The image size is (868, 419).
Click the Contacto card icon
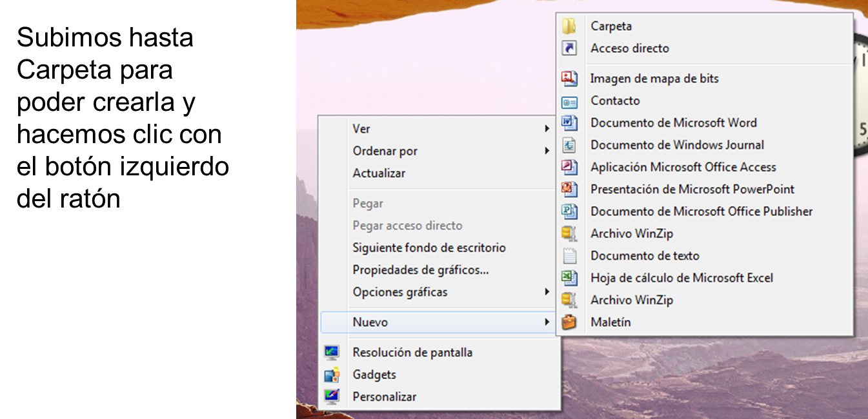[x=570, y=101]
